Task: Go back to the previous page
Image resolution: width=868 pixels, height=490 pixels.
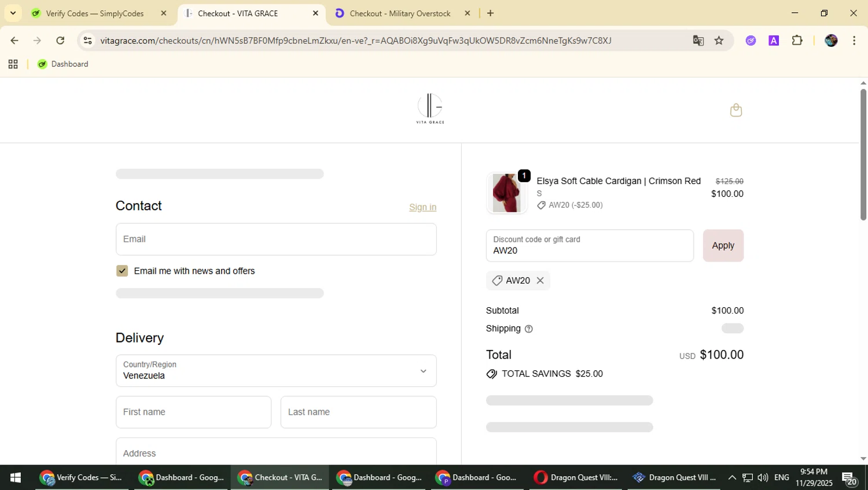Action: [14, 40]
